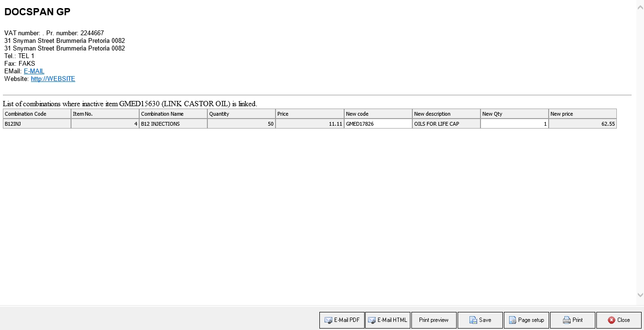Open the http://WEBSITE link

click(x=53, y=79)
